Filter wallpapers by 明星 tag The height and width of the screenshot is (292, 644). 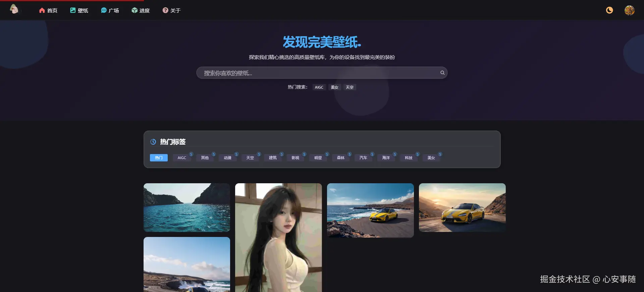point(318,158)
